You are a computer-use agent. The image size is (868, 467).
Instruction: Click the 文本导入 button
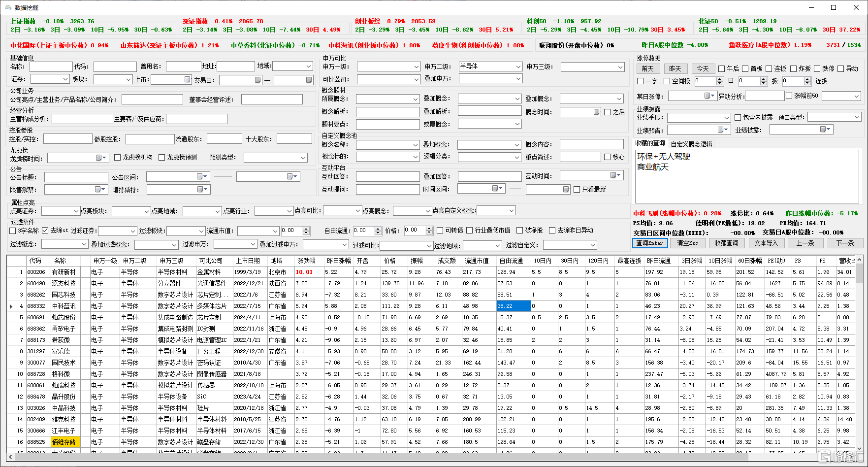coord(766,243)
